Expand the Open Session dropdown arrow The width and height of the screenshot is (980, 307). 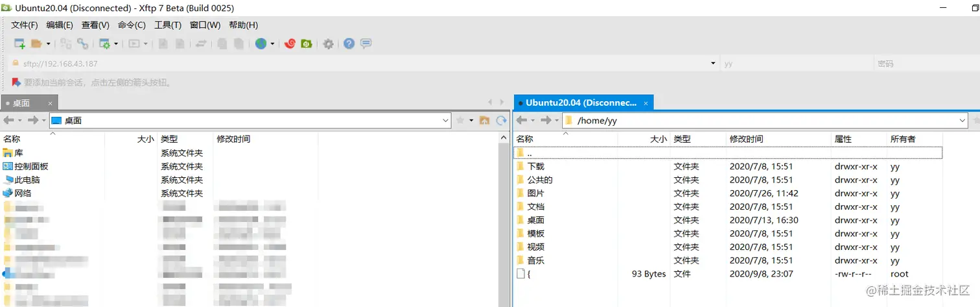[x=48, y=44]
